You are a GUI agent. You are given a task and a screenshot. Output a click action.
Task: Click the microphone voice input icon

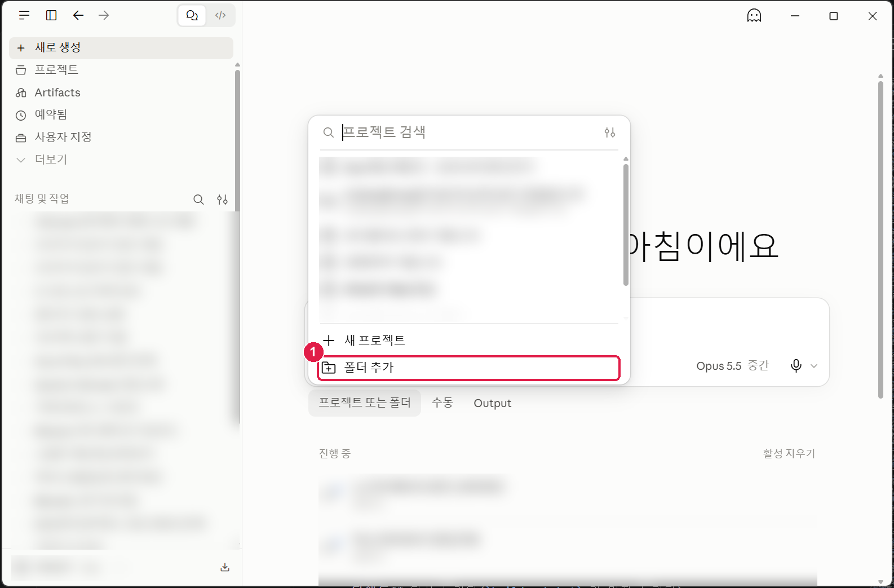796,366
